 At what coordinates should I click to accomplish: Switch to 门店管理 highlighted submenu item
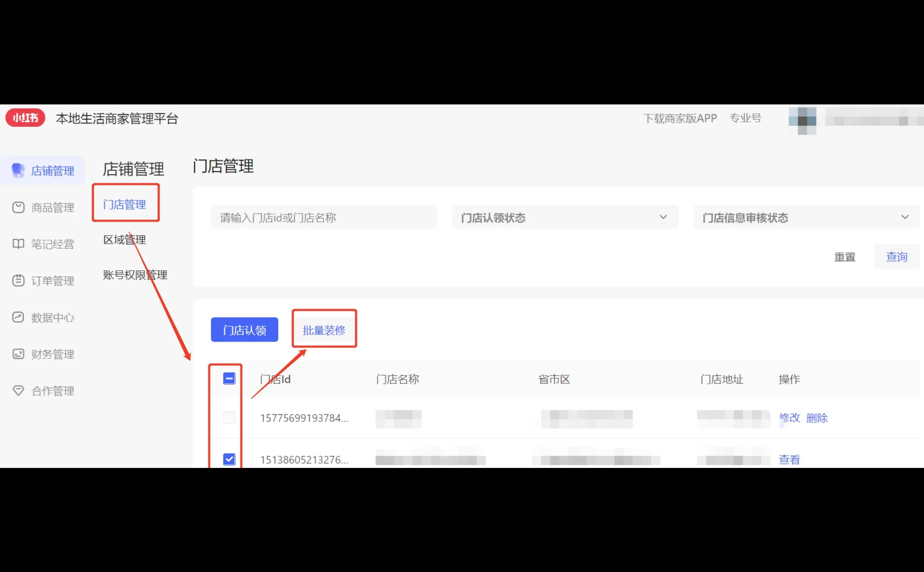pyautogui.click(x=125, y=204)
